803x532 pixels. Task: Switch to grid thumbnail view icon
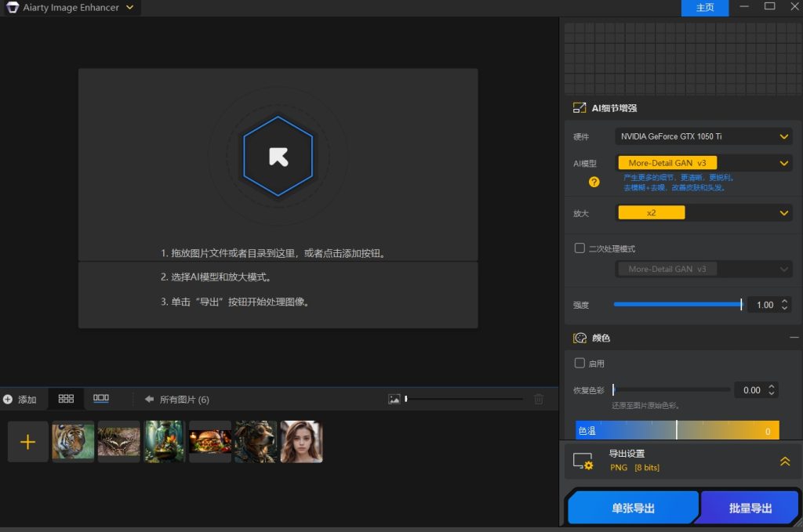point(66,398)
